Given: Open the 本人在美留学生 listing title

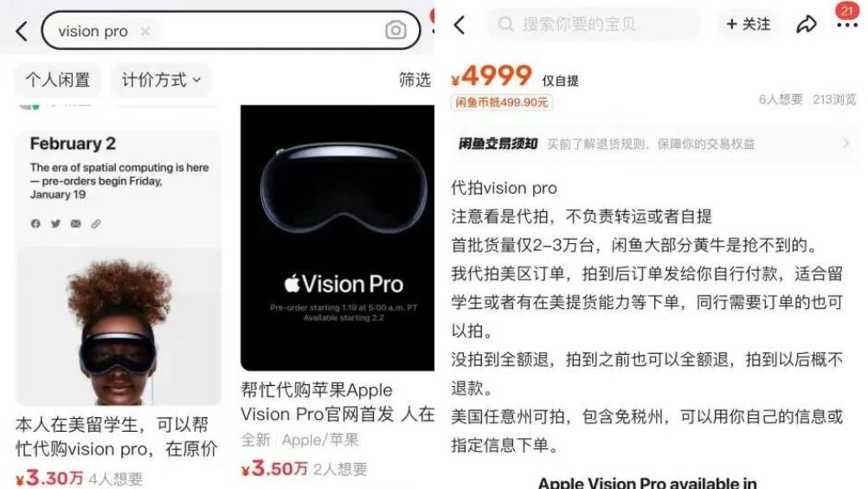Looking at the screenshot, I should [x=116, y=436].
